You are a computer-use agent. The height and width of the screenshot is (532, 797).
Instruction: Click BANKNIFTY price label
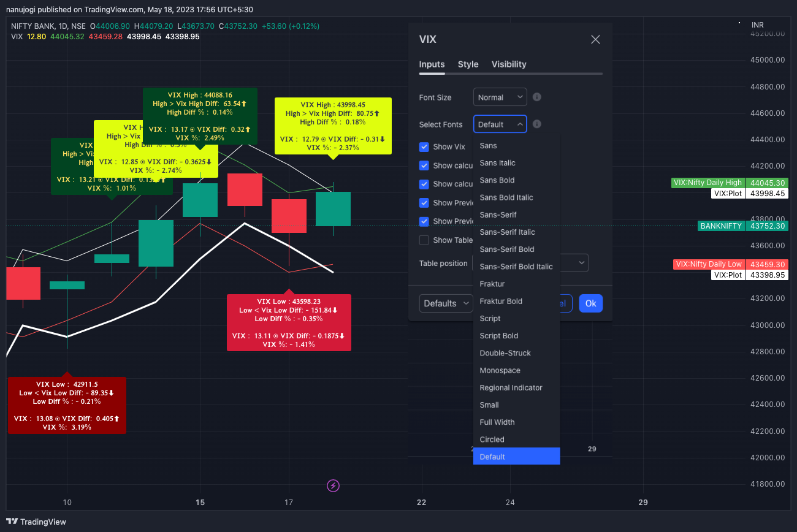click(x=743, y=226)
